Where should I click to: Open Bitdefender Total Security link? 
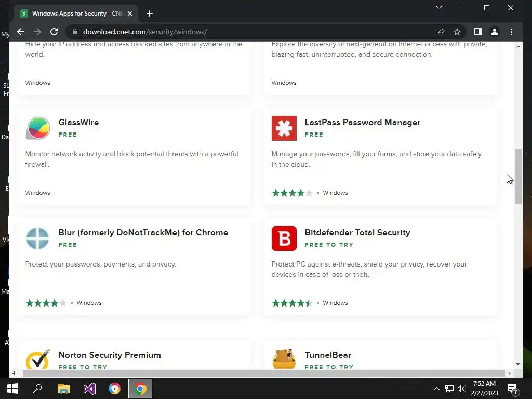357,232
